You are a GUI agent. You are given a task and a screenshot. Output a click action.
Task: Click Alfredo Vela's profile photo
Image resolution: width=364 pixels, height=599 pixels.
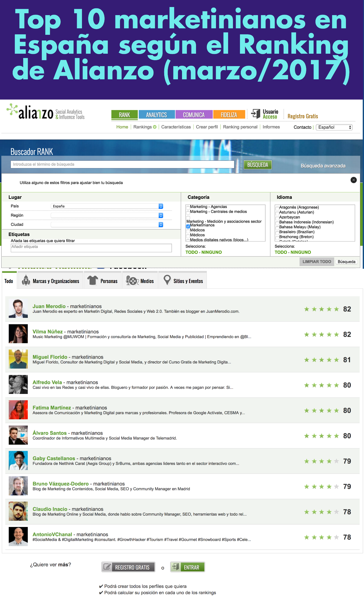pyautogui.click(x=18, y=384)
